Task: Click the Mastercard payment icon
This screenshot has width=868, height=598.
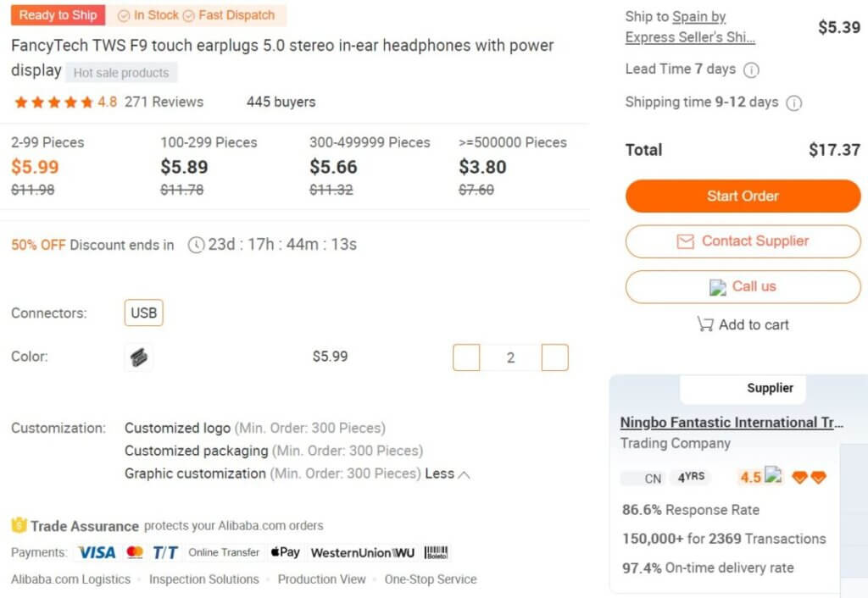Action: click(135, 552)
